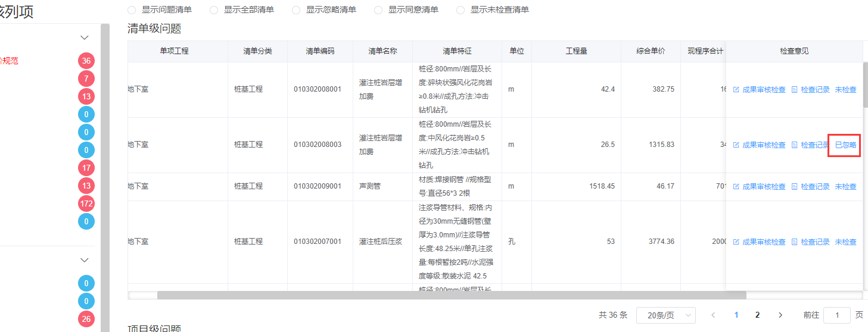
Task: Go to the next page arrow
Action: tap(780, 315)
